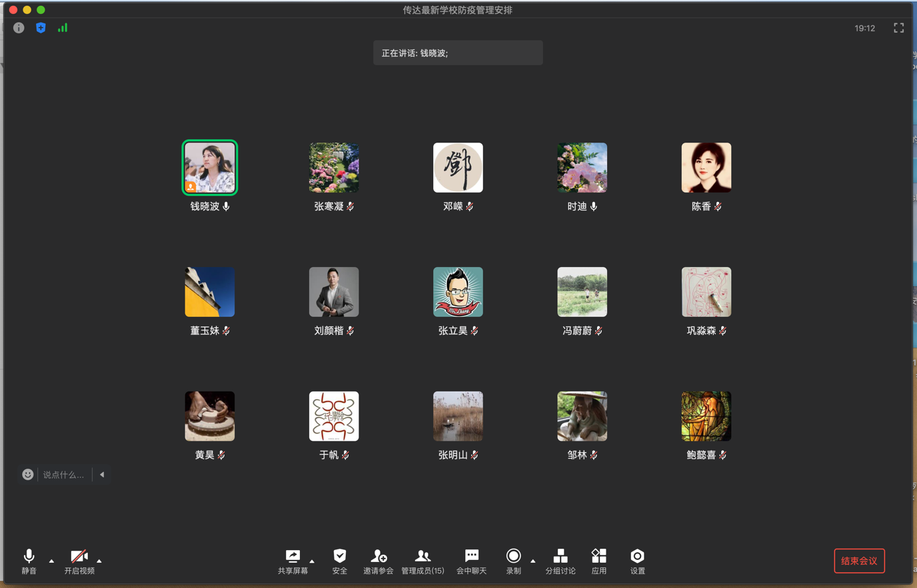Expand share screen options arrow
The height and width of the screenshot is (588, 917).
point(312,561)
